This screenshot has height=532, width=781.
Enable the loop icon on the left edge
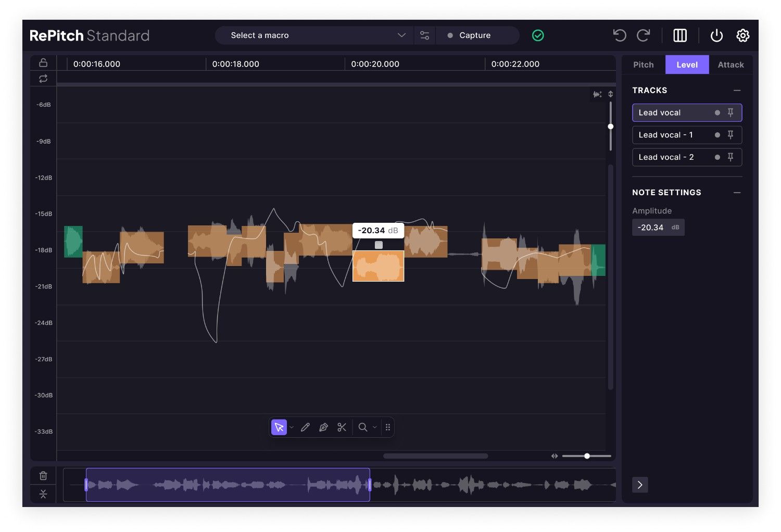click(x=43, y=78)
